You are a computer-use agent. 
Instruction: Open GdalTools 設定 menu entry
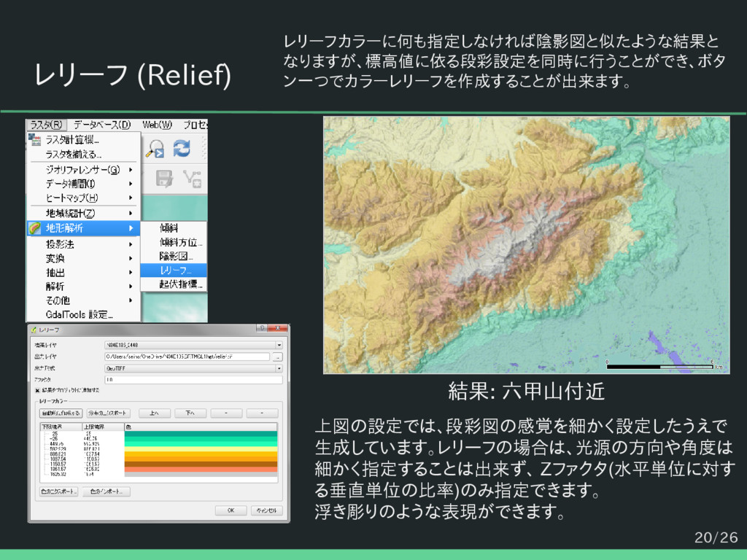click(x=84, y=315)
